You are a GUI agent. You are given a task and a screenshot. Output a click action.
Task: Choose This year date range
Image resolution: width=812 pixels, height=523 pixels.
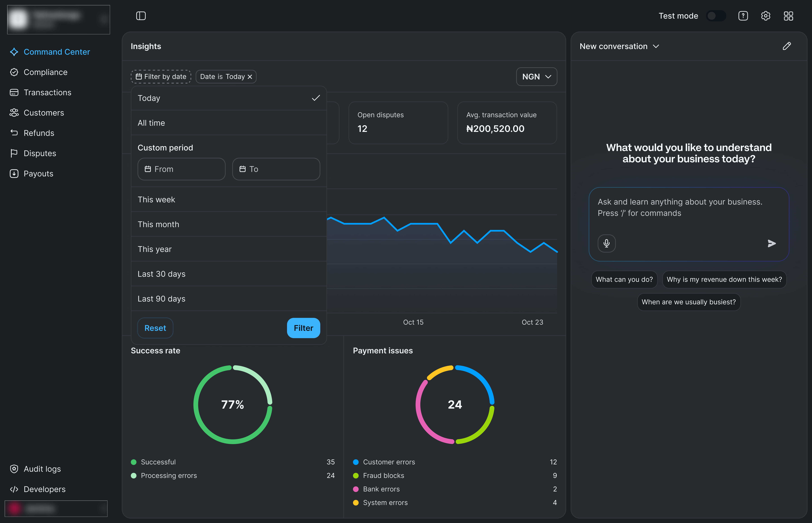click(229, 249)
